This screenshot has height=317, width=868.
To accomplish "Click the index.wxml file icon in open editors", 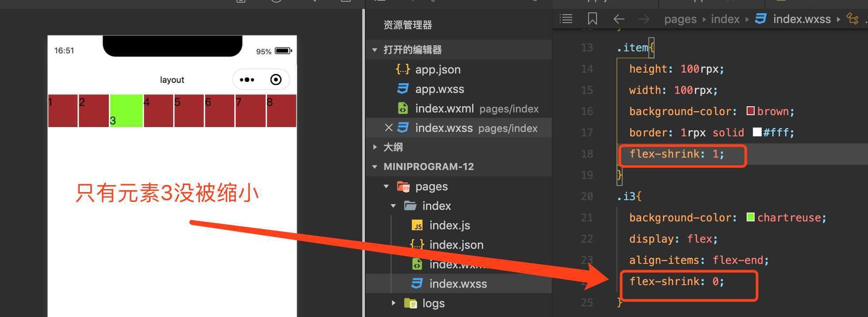I will click(403, 108).
